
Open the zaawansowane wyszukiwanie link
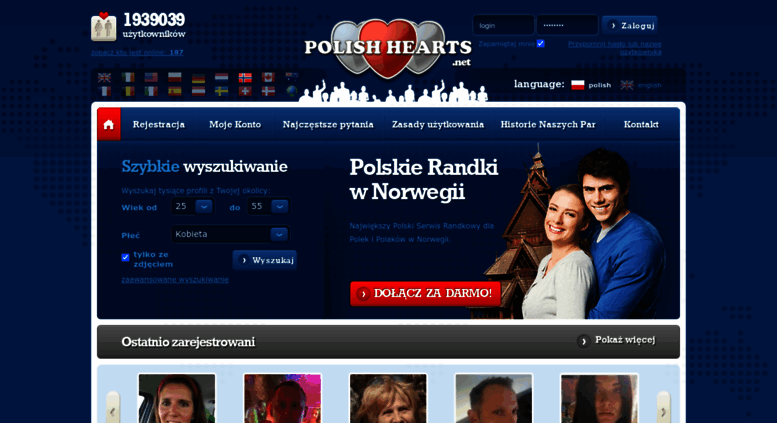175,279
